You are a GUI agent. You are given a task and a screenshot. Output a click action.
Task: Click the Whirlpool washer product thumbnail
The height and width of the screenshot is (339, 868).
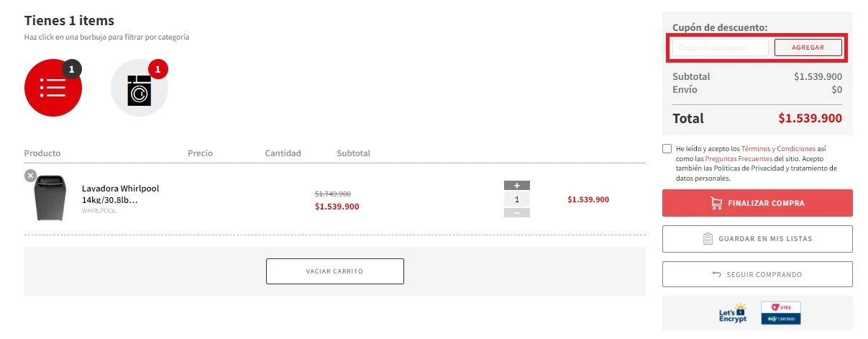coord(50,198)
